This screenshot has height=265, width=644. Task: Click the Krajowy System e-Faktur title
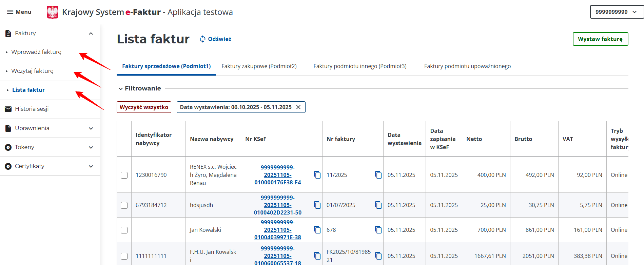[112, 12]
